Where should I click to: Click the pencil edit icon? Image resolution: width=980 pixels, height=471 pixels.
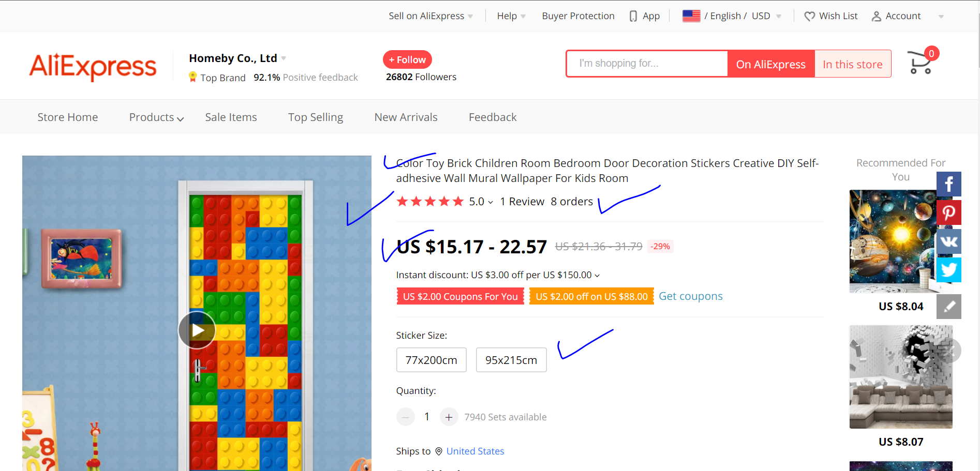[x=949, y=307]
